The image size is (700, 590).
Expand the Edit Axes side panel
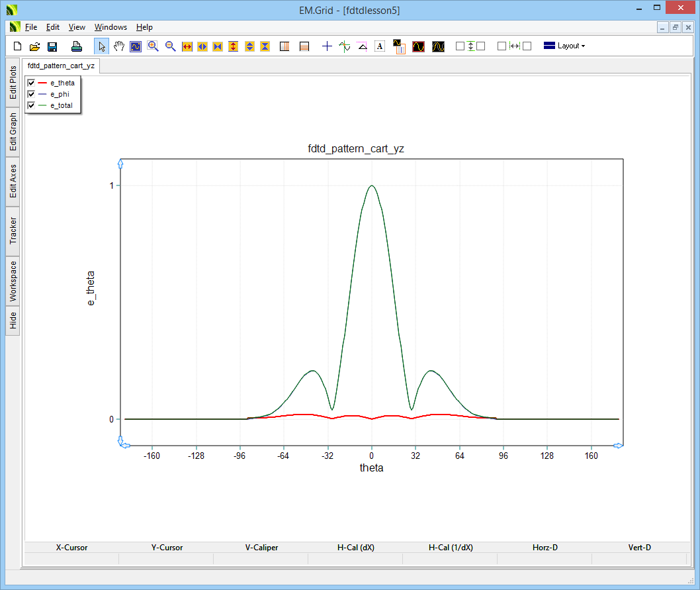(13, 181)
